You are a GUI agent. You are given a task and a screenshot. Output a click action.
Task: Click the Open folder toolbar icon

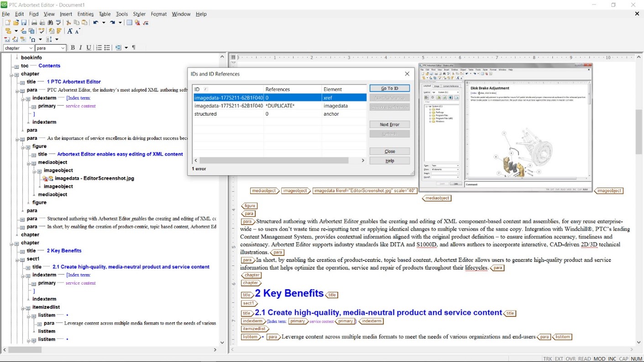pyautogui.click(x=16, y=22)
